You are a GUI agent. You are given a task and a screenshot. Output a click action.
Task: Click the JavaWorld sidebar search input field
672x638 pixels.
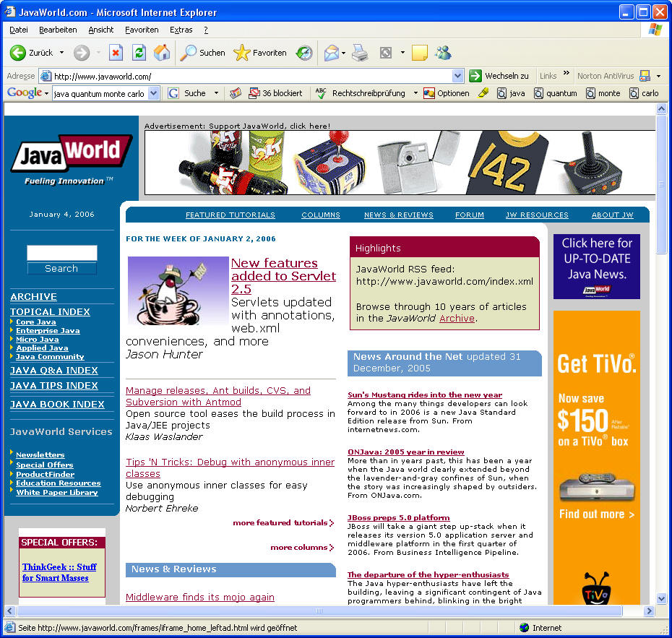[x=61, y=253]
